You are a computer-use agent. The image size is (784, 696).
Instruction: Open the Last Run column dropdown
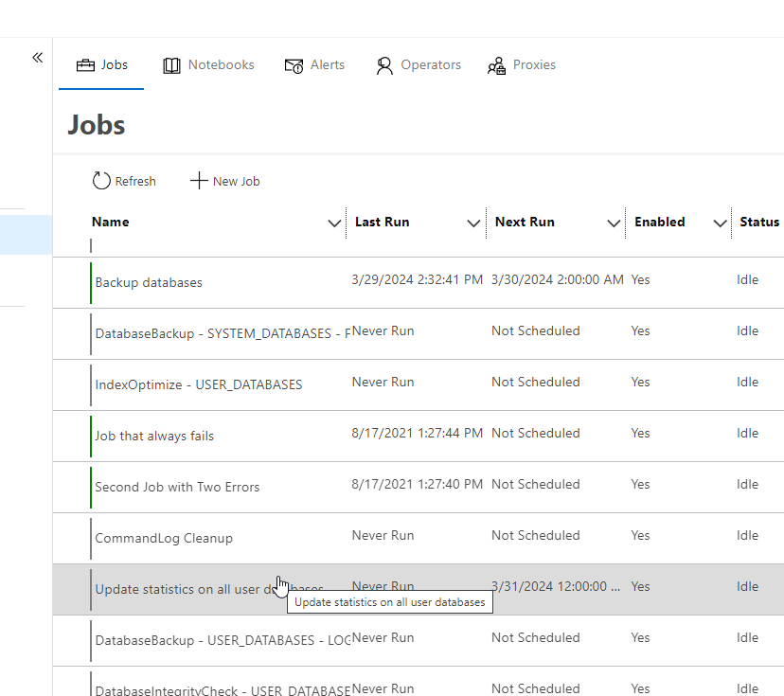point(474,223)
